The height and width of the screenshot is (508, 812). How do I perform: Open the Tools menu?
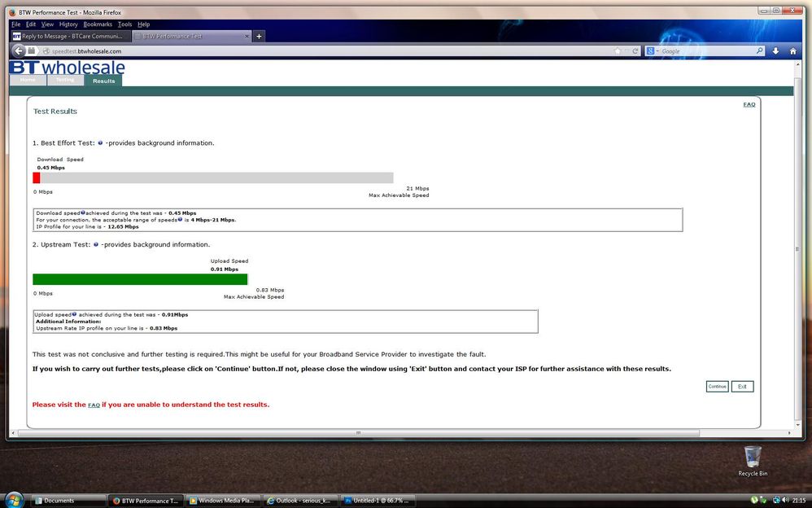tap(124, 24)
